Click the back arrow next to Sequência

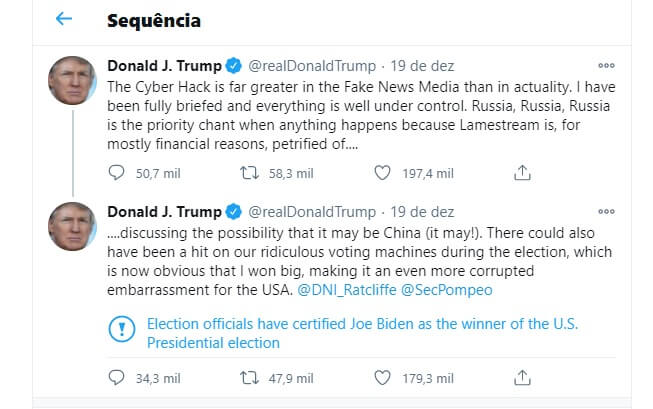coord(64,19)
